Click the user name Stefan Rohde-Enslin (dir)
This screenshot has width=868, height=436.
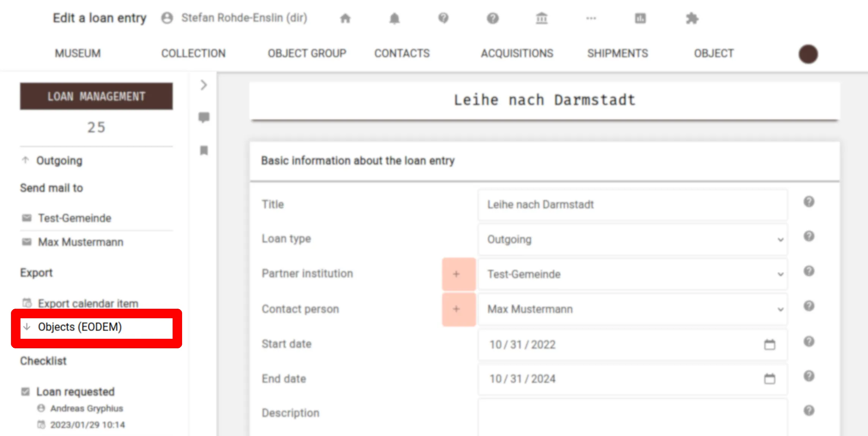(244, 18)
